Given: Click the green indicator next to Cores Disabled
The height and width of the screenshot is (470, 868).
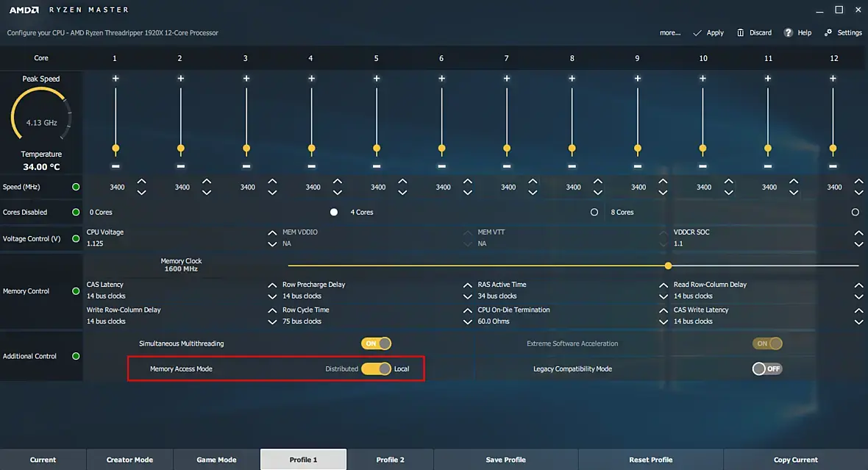Looking at the screenshot, I should (x=76, y=212).
